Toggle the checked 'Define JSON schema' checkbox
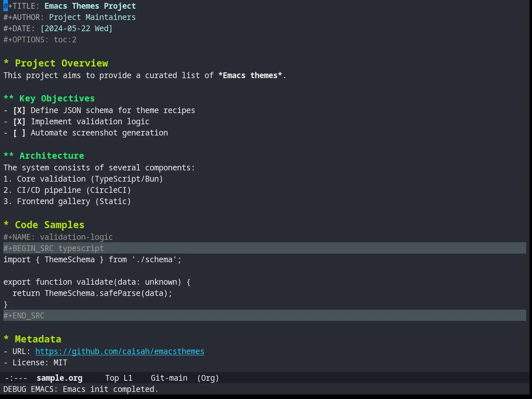 coord(19,110)
